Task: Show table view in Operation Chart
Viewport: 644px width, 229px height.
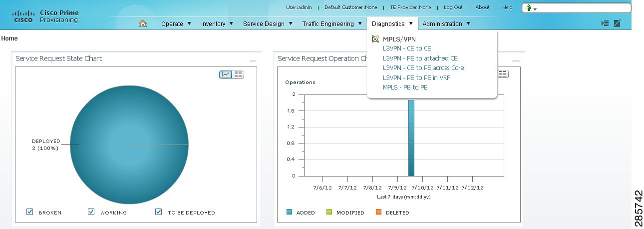Action: tap(503, 74)
